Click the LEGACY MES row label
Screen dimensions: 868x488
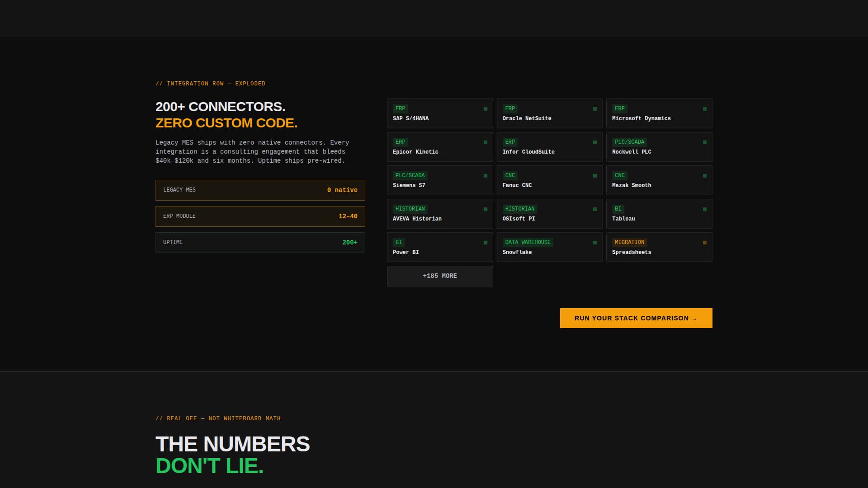(179, 190)
